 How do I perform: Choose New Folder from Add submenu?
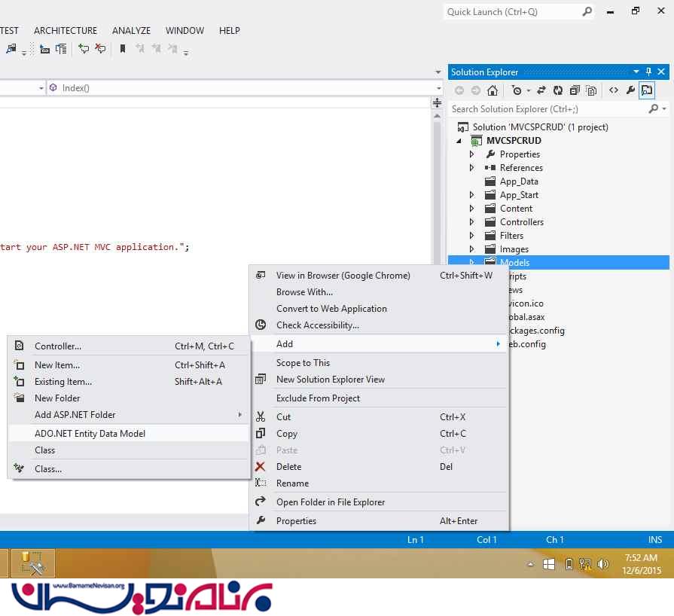click(x=57, y=398)
